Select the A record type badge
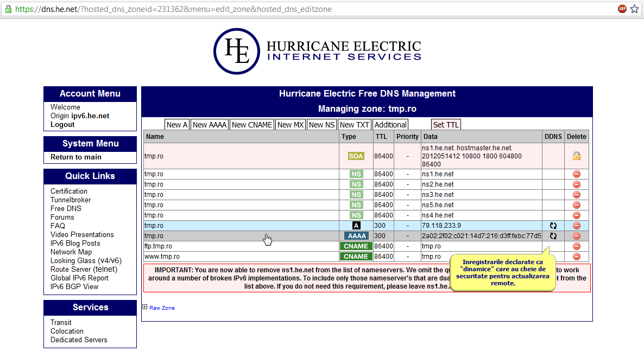The width and height of the screenshot is (644, 358). (356, 226)
